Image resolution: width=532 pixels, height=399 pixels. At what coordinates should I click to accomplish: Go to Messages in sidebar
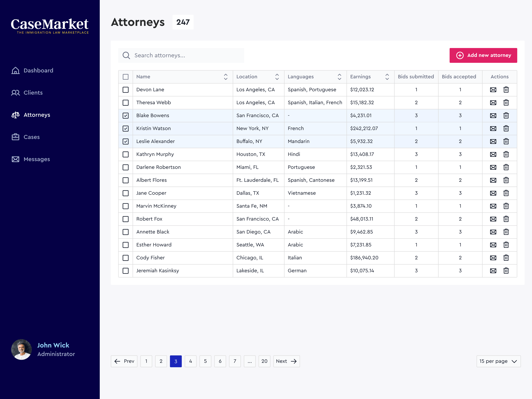coord(31,159)
